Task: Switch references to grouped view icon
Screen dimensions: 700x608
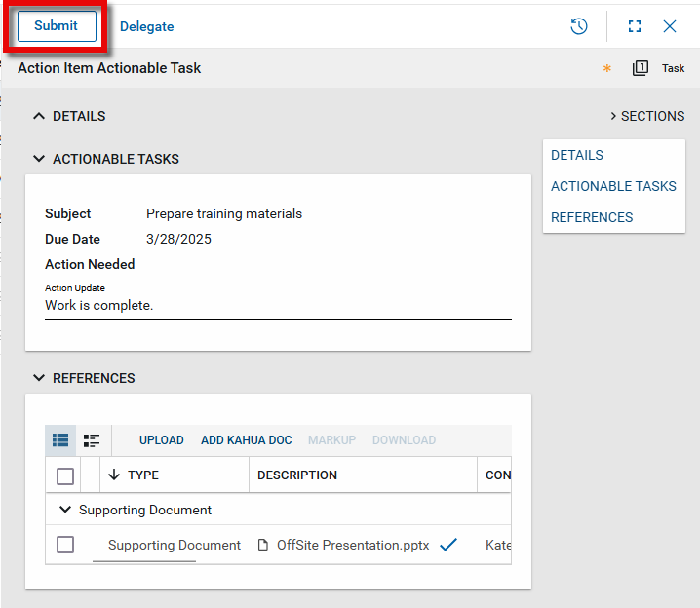Action: (x=92, y=440)
